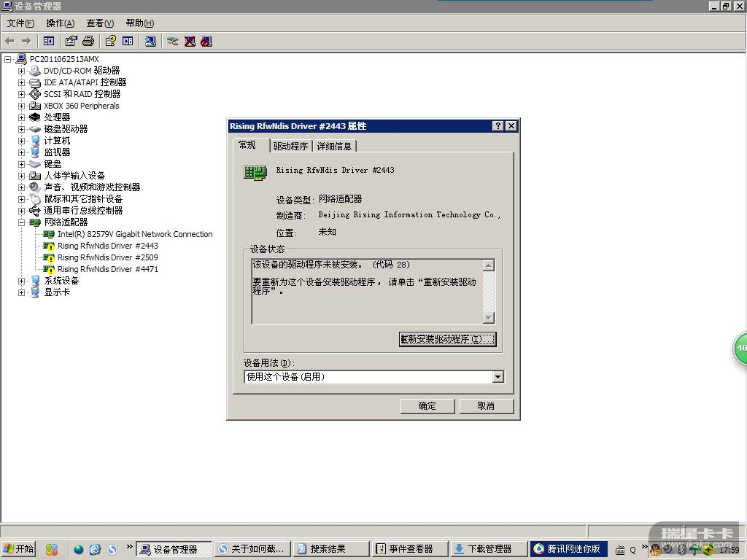Image resolution: width=747 pixels, height=560 pixels.
Task: Switch to the 驱动程序 tab
Action: (x=290, y=146)
